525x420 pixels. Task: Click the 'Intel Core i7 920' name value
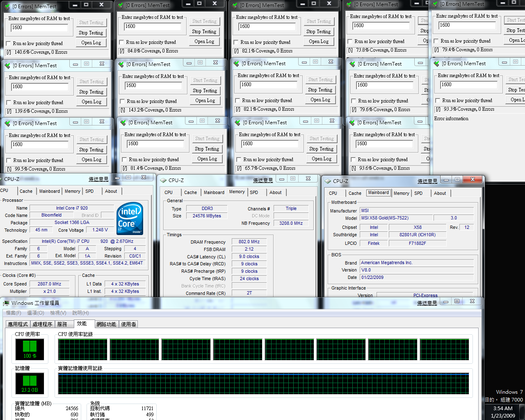[72, 208]
